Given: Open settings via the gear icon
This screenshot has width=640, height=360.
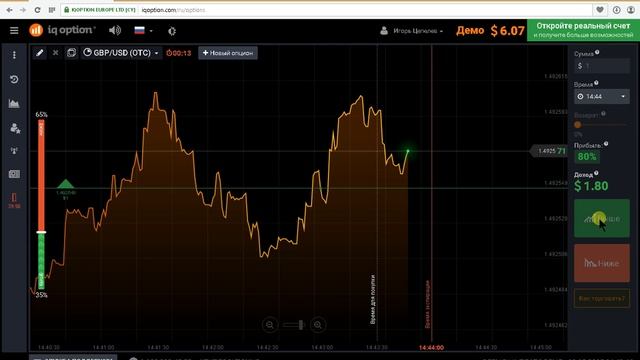Looking at the screenshot, I should [x=172, y=31].
